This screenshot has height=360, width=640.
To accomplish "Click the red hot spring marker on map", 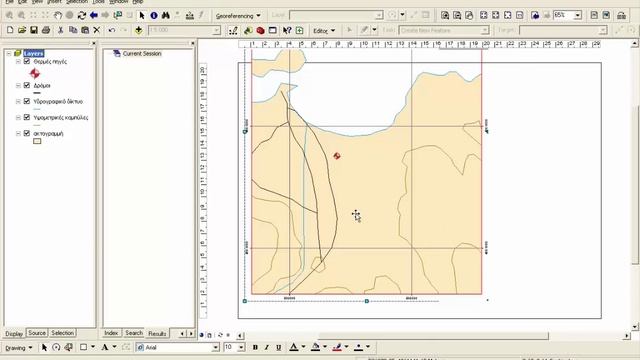I will [337, 156].
